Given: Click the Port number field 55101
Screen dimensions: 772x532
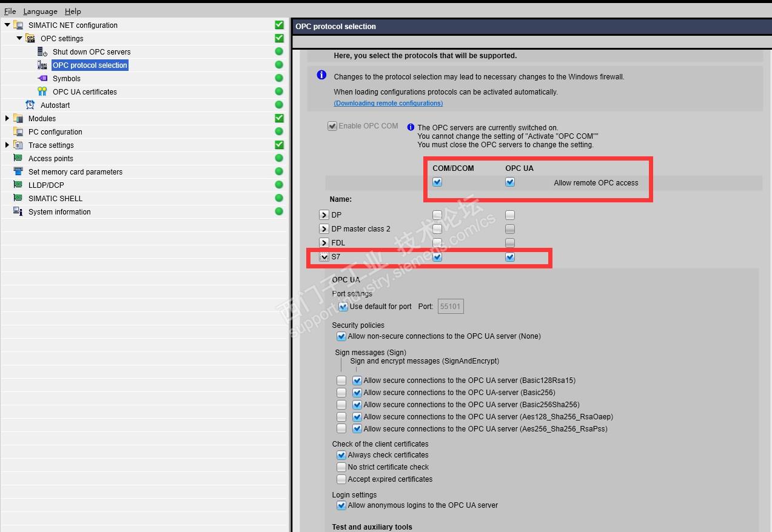Looking at the screenshot, I should coord(451,307).
